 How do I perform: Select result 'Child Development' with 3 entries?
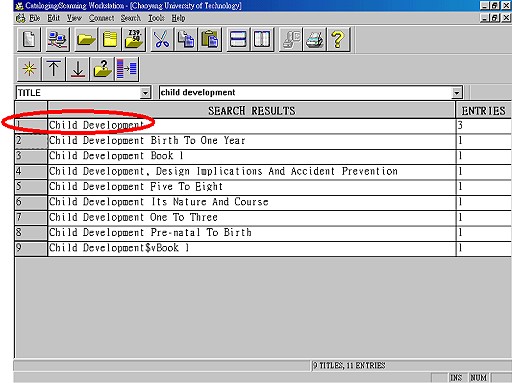coord(252,126)
